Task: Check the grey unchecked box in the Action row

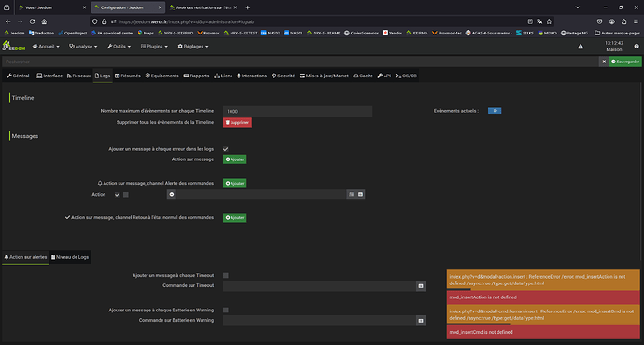Action: [x=126, y=195]
